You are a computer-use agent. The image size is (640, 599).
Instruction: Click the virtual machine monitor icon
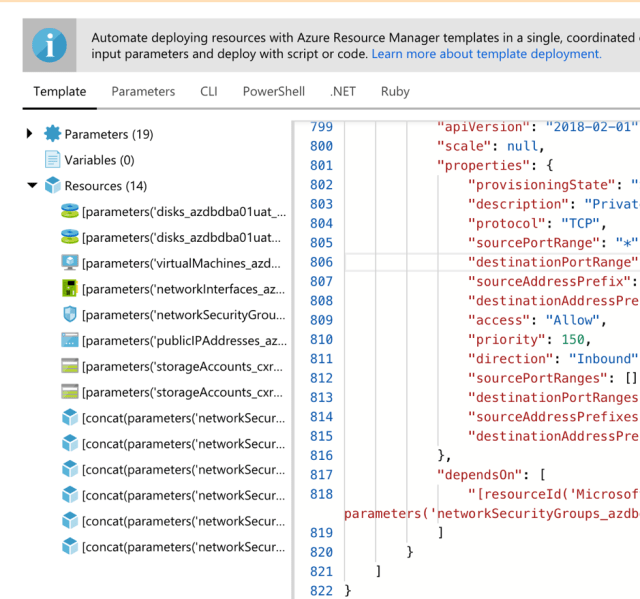[x=69, y=263]
